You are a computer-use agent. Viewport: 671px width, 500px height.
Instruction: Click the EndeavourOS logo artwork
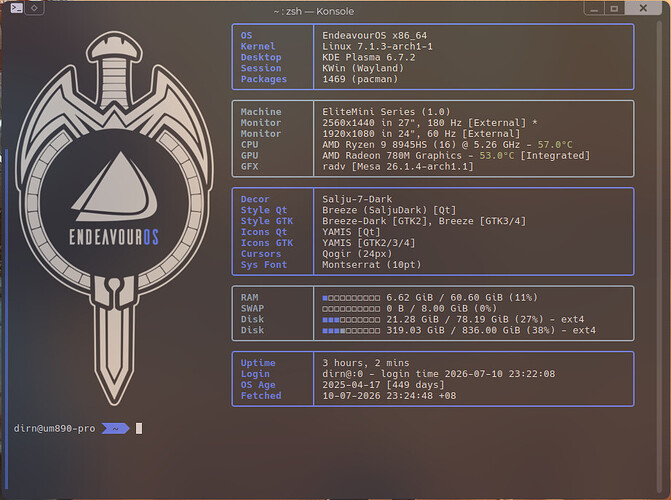(x=114, y=217)
